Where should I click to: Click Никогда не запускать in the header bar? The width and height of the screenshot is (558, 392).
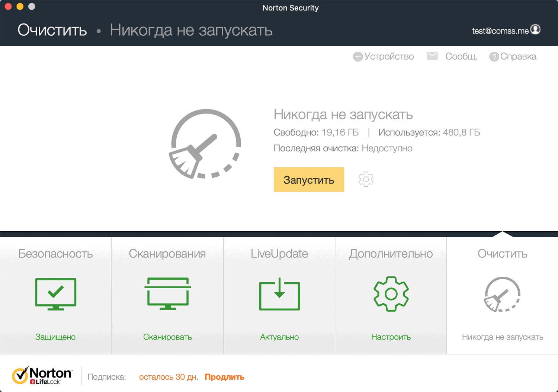point(191,30)
